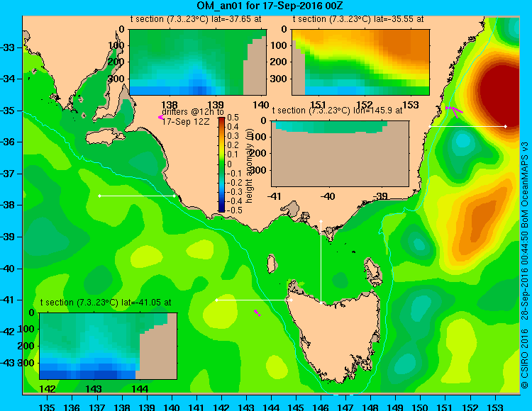
Task: Click the 137 longitude label on bottom axis
Action: (x=96, y=407)
